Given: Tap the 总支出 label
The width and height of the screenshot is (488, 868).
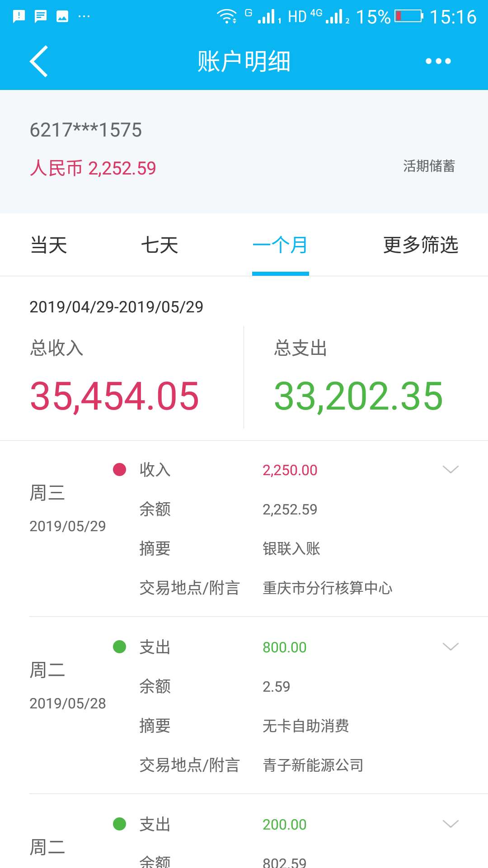Looking at the screenshot, I should coord(300,348).
